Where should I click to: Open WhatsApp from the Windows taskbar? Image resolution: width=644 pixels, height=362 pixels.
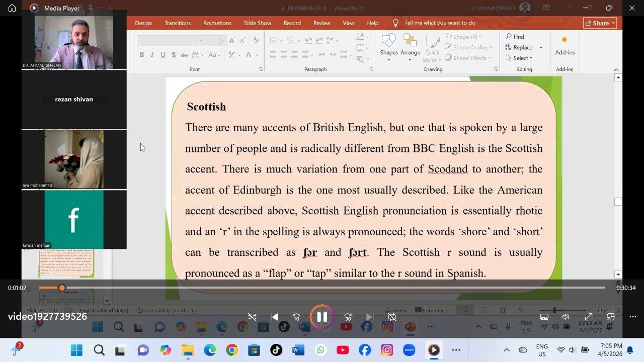tap(320, 350)
